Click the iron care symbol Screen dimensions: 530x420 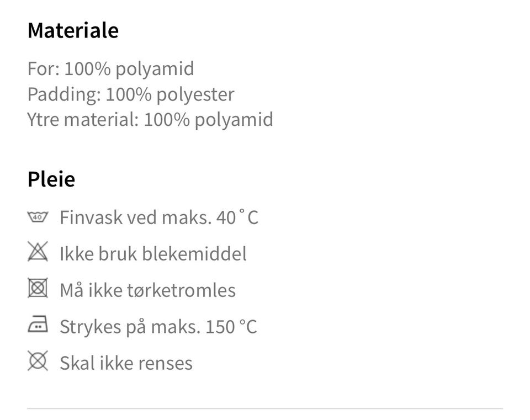tap(38, 326)
